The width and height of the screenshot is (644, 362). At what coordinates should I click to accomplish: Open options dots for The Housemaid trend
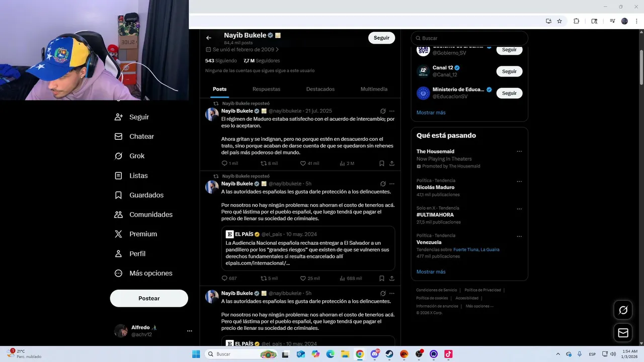(519, 151)
